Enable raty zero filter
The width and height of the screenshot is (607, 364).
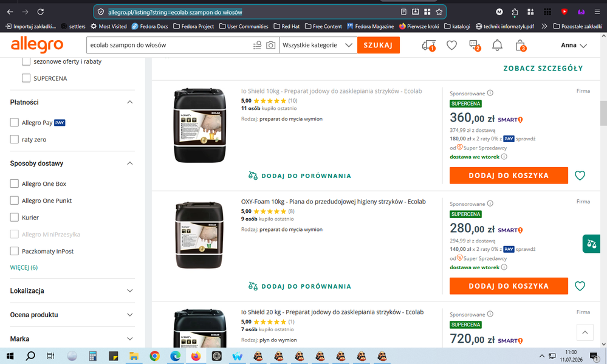15,139
